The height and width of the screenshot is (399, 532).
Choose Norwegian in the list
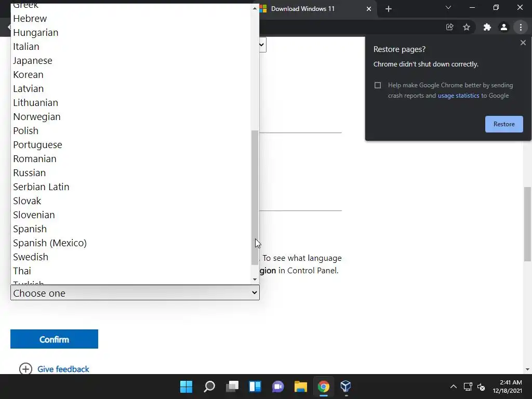[x=130, y=117]
